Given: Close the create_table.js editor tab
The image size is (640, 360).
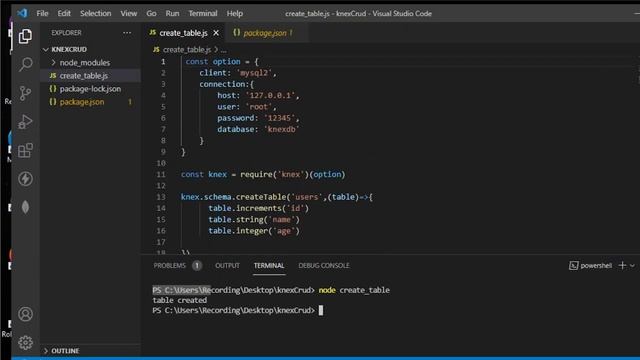Looking at the screenshot, I should click(216, 33).
